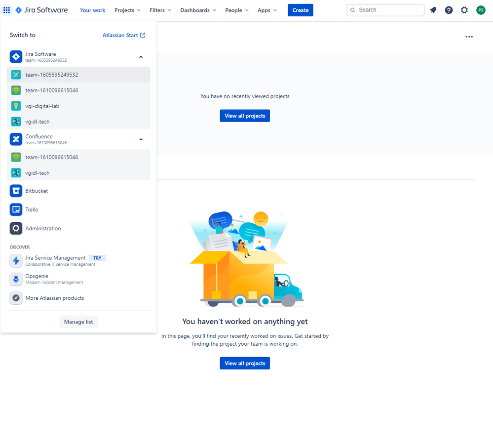The image size is (493, 448).
Task: Open the PS profile avatar menu
Action: pos(481,10)
